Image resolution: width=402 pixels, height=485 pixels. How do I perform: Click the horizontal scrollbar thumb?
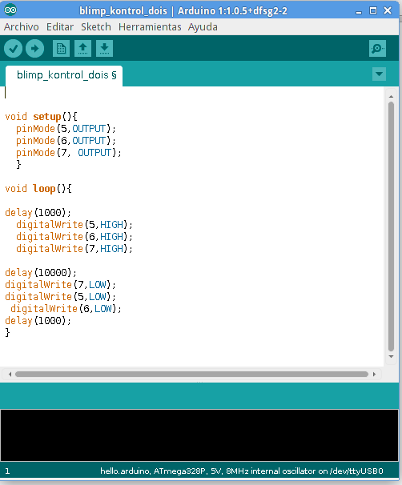[x=192, y=374]
